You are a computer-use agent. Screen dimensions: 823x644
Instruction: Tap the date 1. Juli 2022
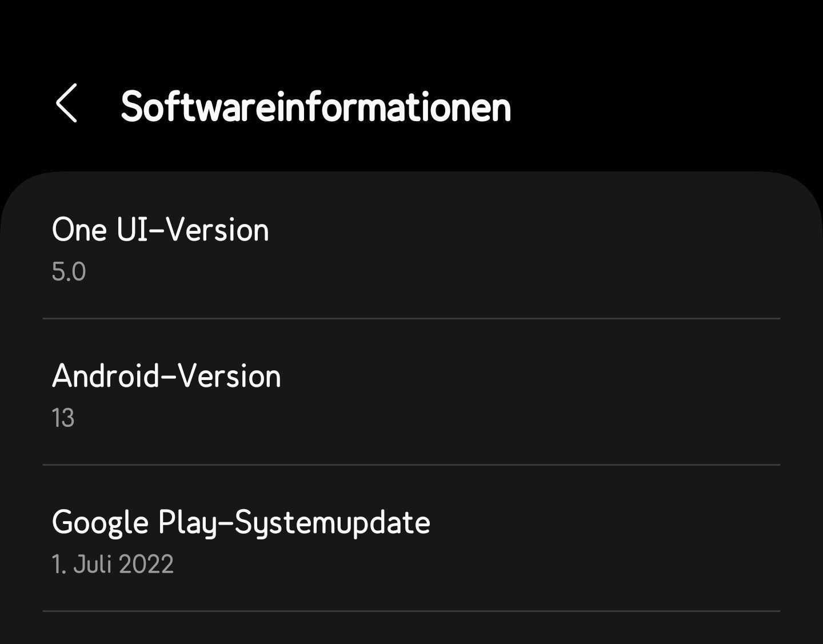[113, 565]
